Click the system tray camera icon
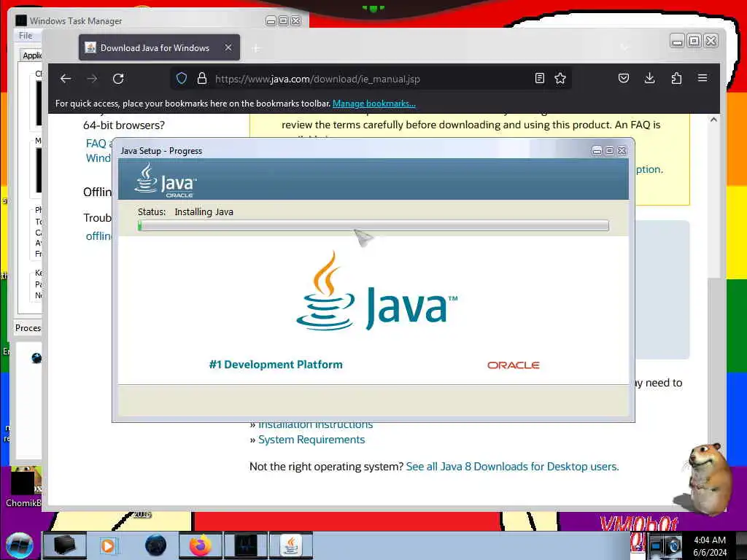 pos(673,545)
